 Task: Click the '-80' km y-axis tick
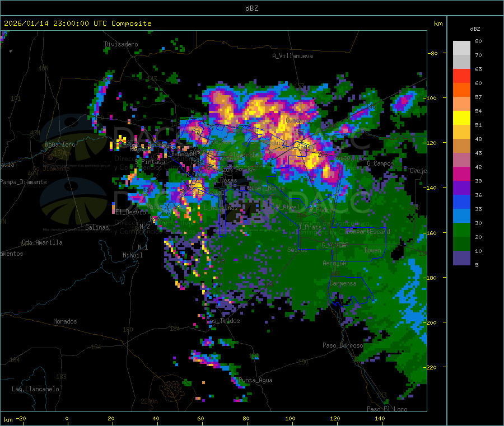pos(432,53)
